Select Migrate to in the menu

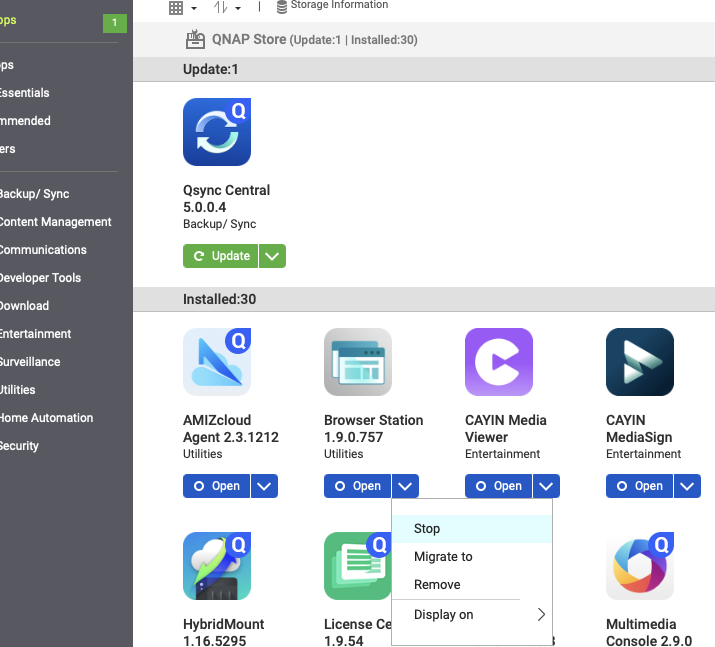(x=443, y=557)
